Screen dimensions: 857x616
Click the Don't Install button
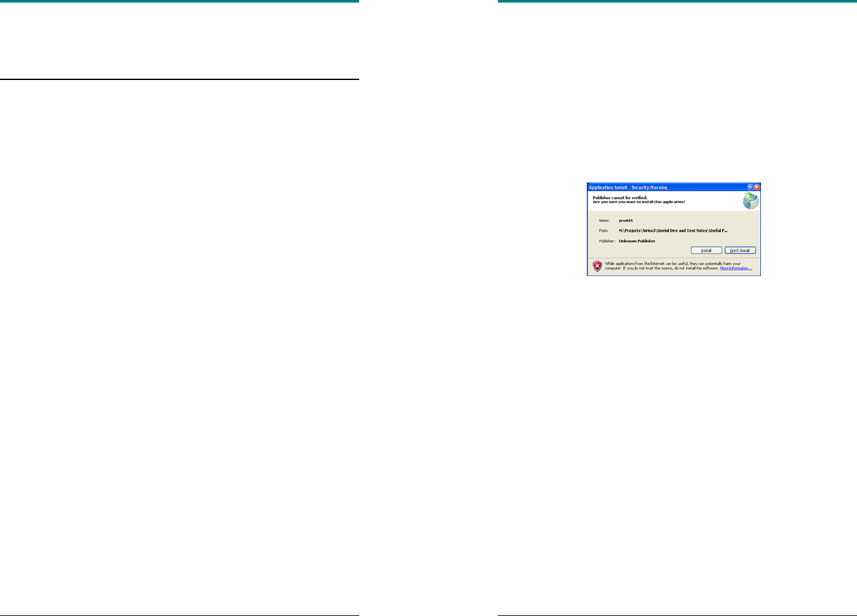[x=740, y=250]
